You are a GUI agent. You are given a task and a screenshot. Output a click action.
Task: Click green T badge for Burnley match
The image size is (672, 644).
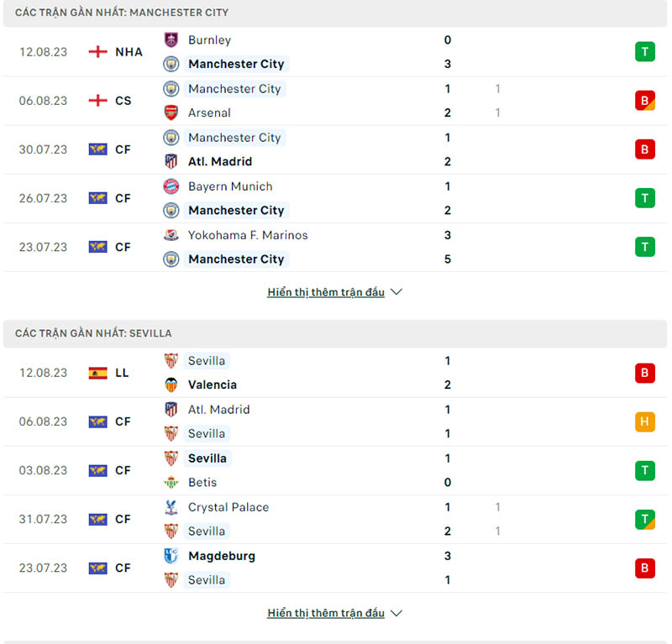644,52
